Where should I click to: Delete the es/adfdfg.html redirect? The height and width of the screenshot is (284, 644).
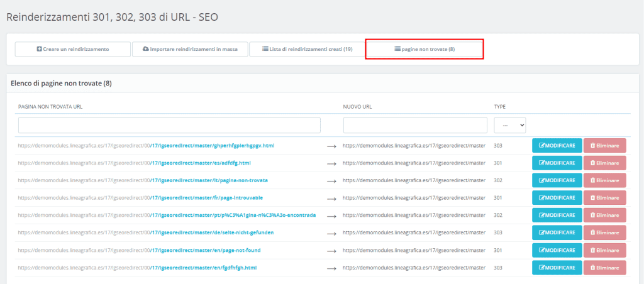coord(604,163)
